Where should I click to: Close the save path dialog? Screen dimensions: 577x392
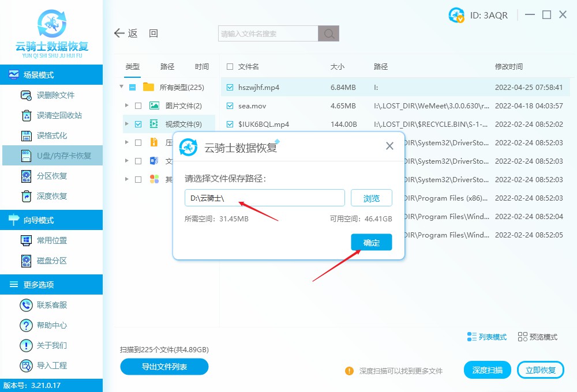tap(389, 146)
